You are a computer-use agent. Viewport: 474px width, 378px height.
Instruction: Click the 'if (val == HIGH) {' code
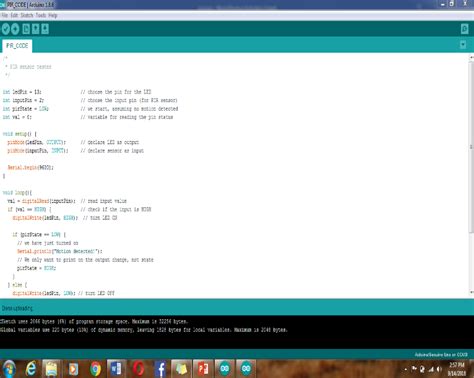pos(29,209)
